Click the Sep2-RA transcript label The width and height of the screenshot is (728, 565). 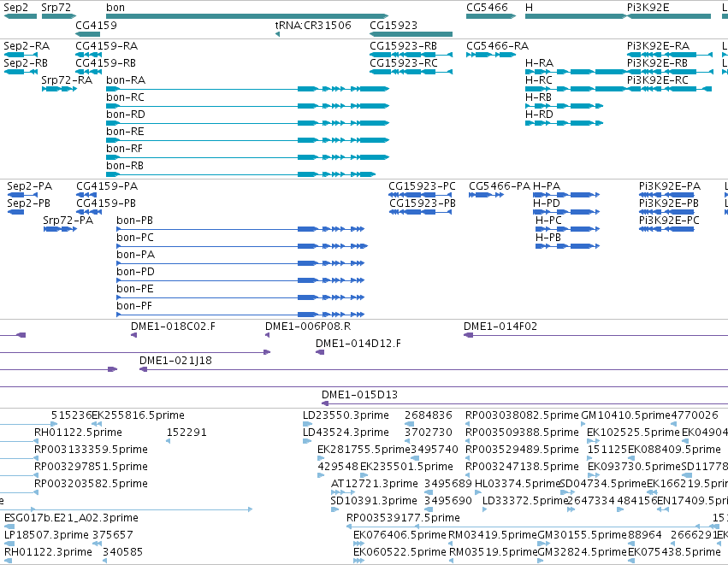[x=27, y=46]
